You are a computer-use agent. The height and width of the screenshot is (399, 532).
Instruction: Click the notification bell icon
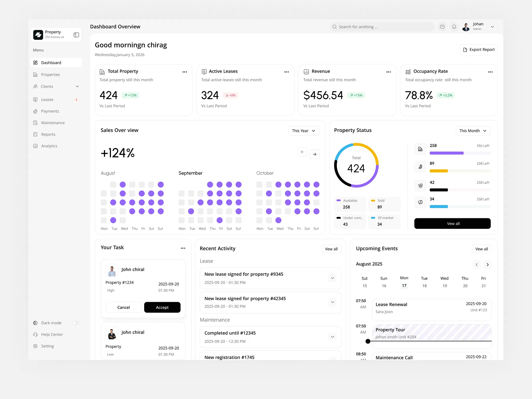[454, 26]
